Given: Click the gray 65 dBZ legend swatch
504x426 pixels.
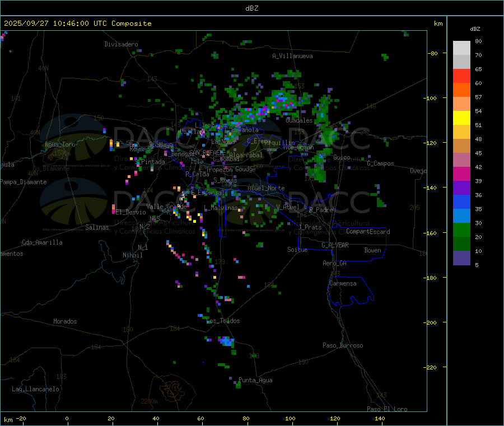Looking at the screenshot, I should pos(461,62).
